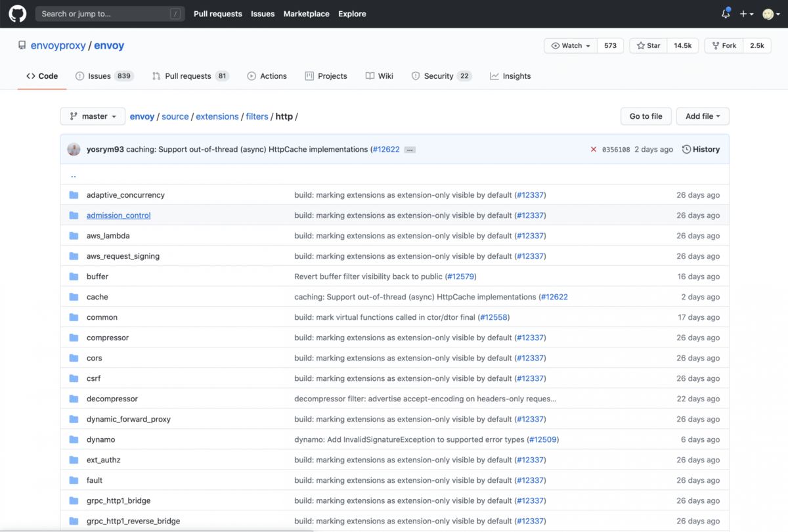Image resolution: width=788 pixels, height=532 pixels.
Task: Click the aws_lambda folder icon
Action: [x=74, y=236]
